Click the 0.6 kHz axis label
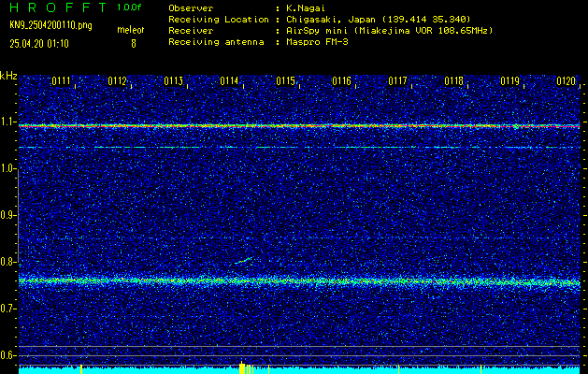Viewport: 588px width, 374px height. tap(7, 355)
